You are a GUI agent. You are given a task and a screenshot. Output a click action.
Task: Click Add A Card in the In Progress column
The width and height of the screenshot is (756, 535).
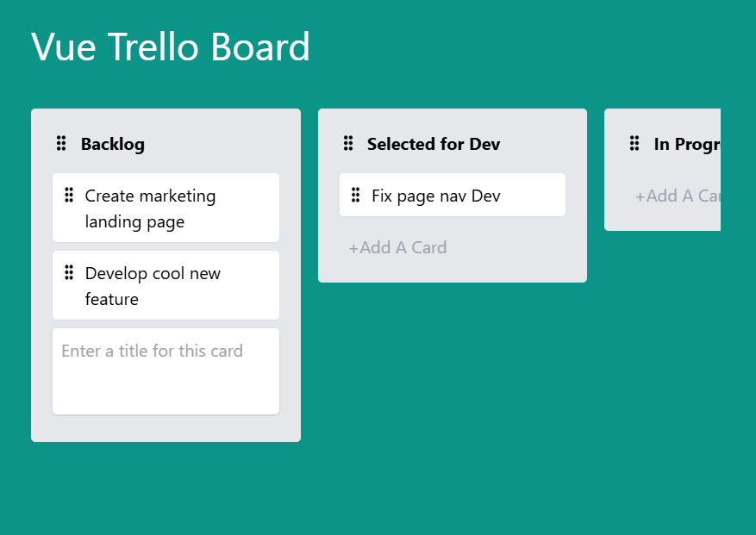coord(680,196)
